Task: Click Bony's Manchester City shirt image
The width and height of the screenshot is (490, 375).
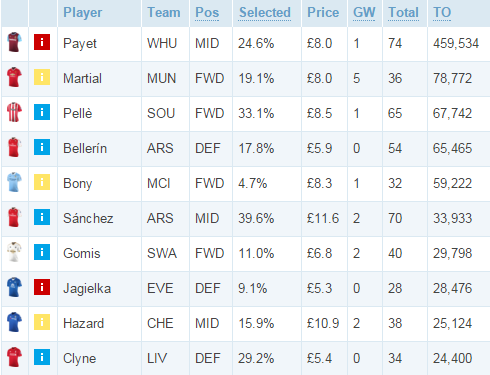Action: 14,182
